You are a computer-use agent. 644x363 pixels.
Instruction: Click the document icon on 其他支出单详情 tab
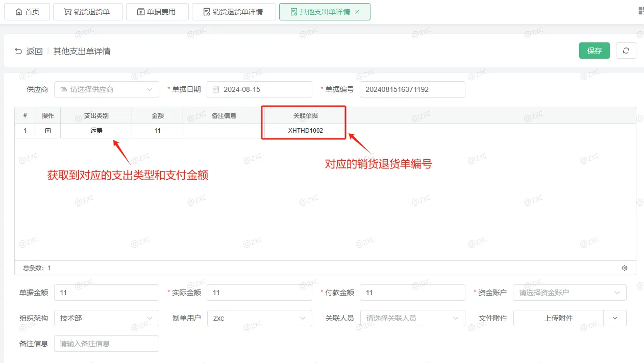(293, 12)
